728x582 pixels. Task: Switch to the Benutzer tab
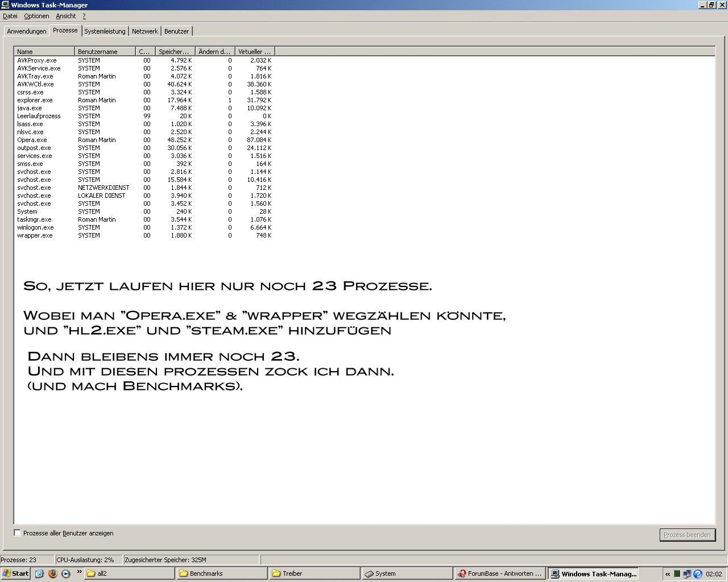177,31
